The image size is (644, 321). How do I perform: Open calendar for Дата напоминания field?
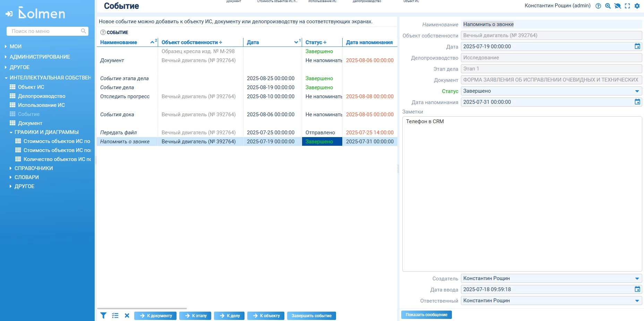637,102
